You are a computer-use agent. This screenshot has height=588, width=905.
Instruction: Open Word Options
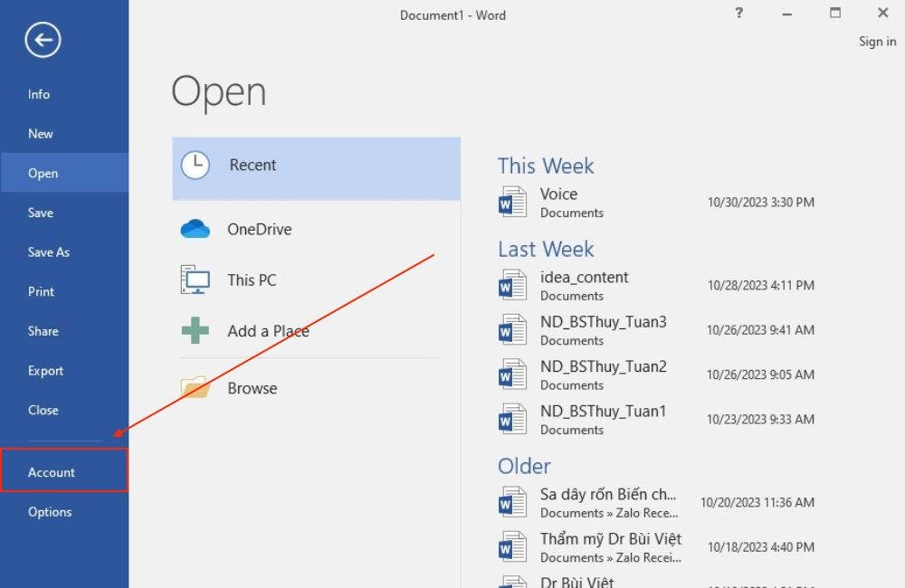(64, 511)
